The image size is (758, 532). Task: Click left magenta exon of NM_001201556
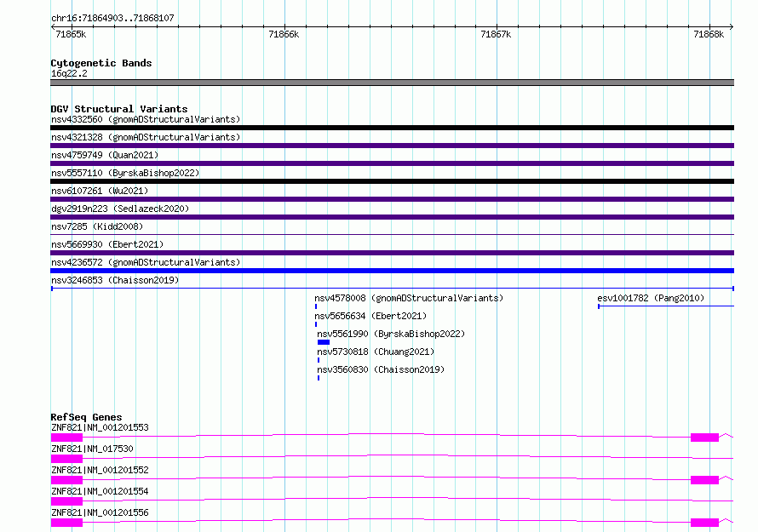(x=66, y=523)
